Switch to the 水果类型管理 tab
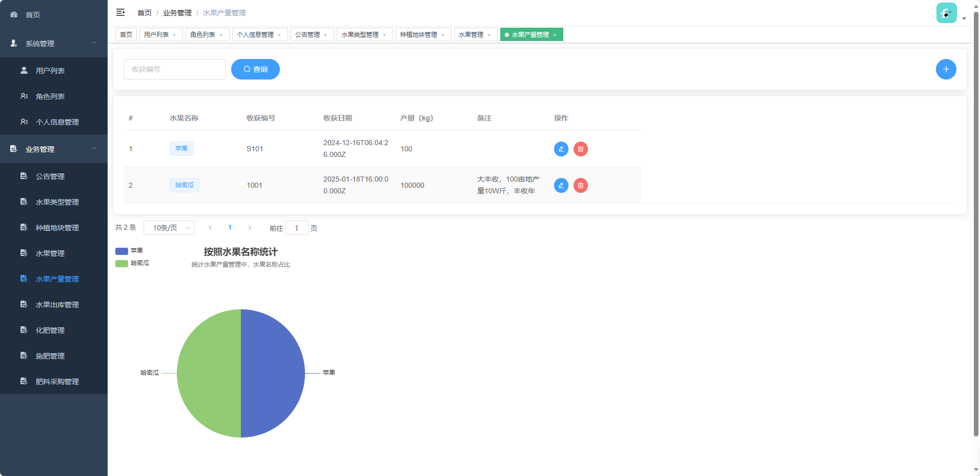 (x=360, y=35)
